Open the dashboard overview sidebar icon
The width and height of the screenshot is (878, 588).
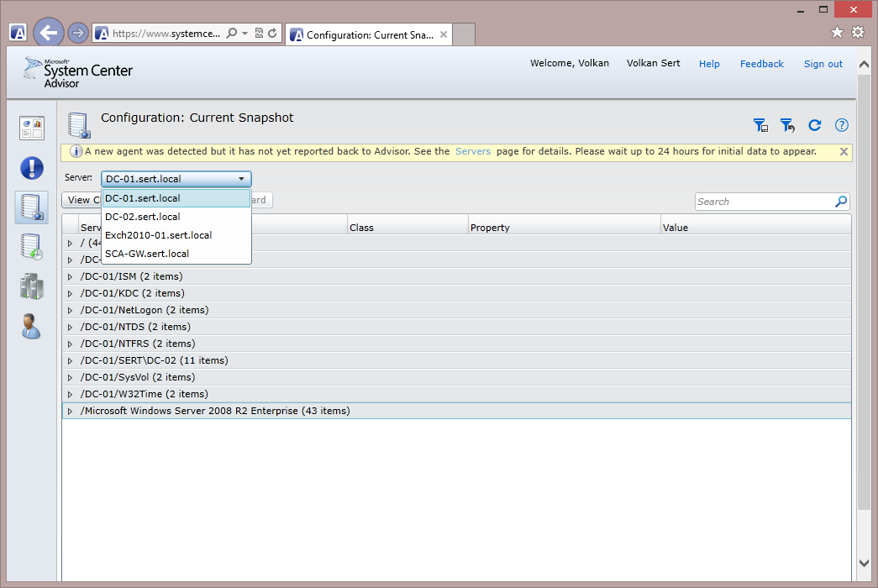pos(32,129)
